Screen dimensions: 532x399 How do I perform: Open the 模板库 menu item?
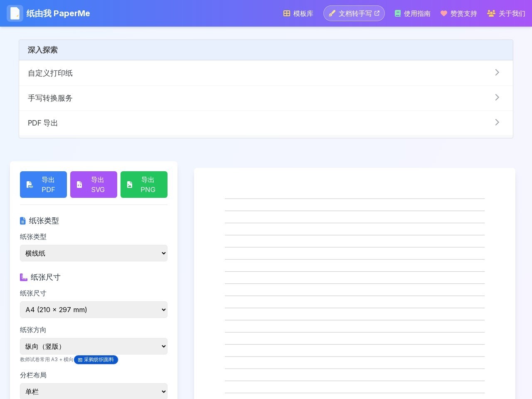click(298, 13)
